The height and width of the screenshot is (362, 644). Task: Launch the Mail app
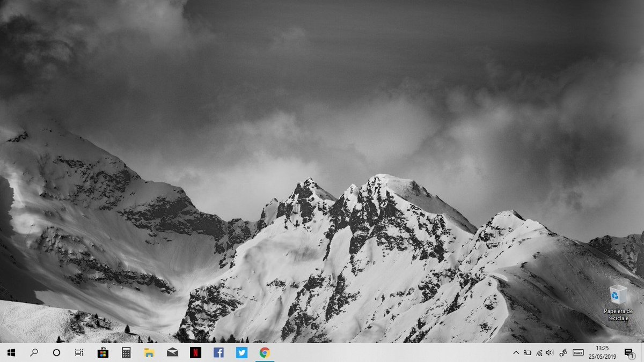[172, 352]
